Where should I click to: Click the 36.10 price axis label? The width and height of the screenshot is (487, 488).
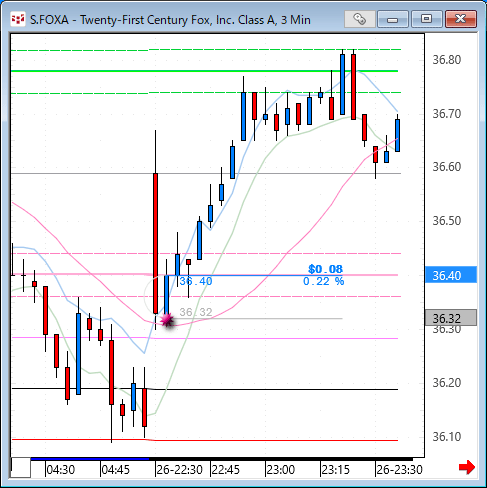[x=447, y=437]
